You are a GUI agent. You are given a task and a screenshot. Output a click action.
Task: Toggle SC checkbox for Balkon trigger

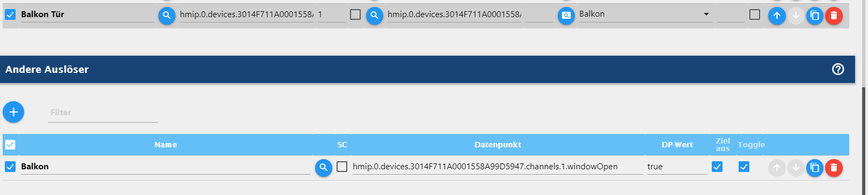click(342, 167)
